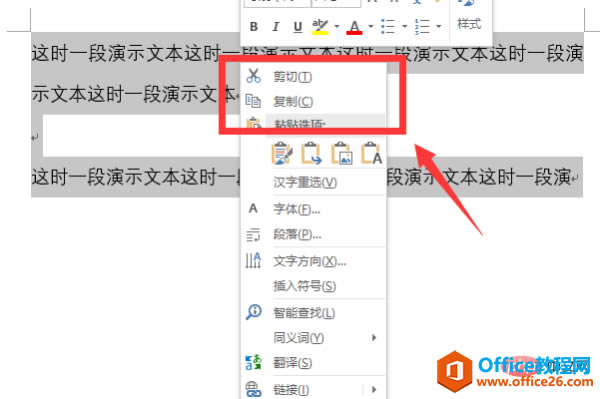
Task: Choose 剪切(T) from context menu
Action: click(292, 77)
